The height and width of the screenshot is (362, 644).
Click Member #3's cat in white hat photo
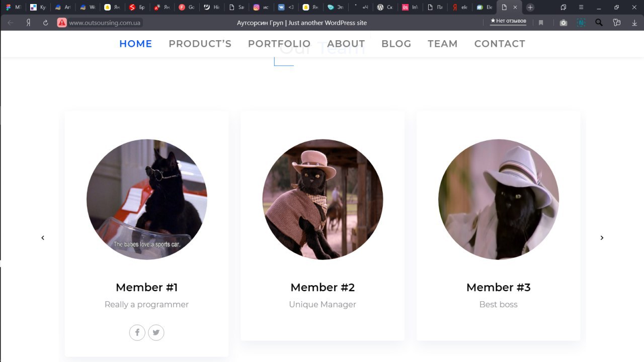point(499,200)
